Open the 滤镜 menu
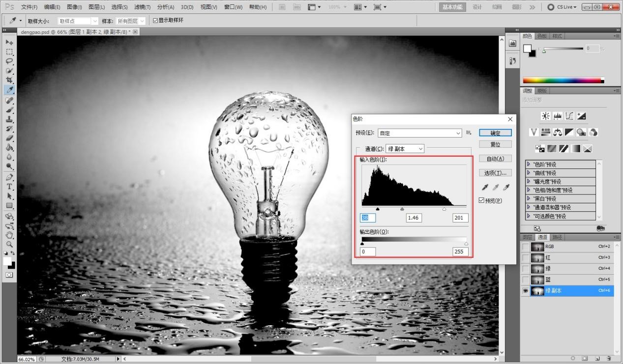This screenshot has width=623, height=364. [143, 7]
